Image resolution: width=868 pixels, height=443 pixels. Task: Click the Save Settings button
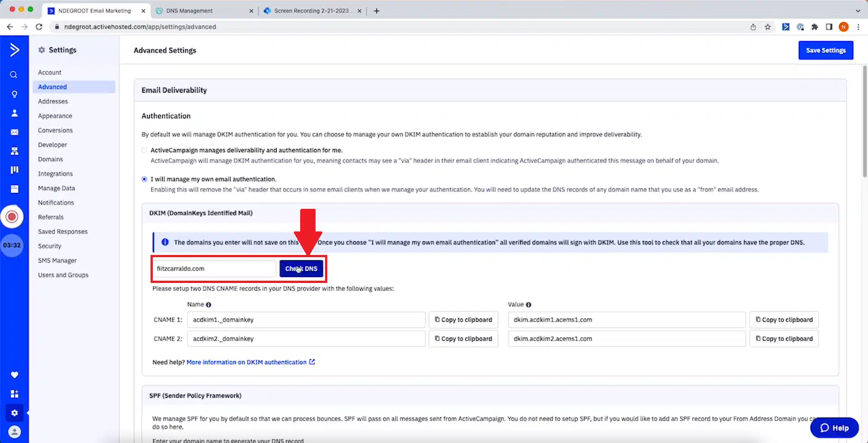click(826, 50)
